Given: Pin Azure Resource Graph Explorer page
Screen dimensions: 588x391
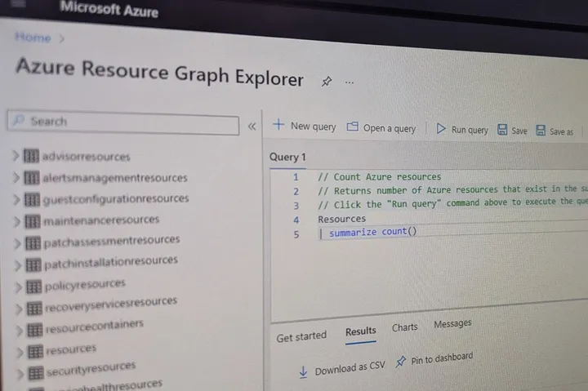Looking at the screenshot, I should (x=327, y=81).
